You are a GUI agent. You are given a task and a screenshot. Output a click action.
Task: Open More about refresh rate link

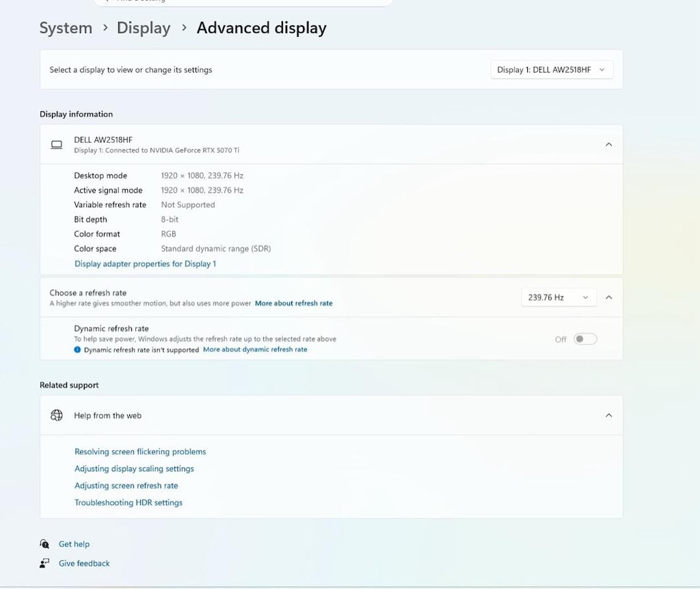click(x=294, y=303)
